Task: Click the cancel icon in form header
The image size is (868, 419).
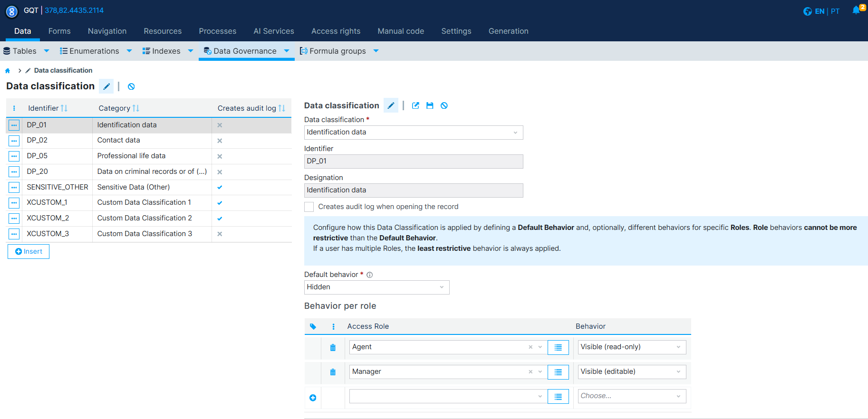Action: point(444,105)
